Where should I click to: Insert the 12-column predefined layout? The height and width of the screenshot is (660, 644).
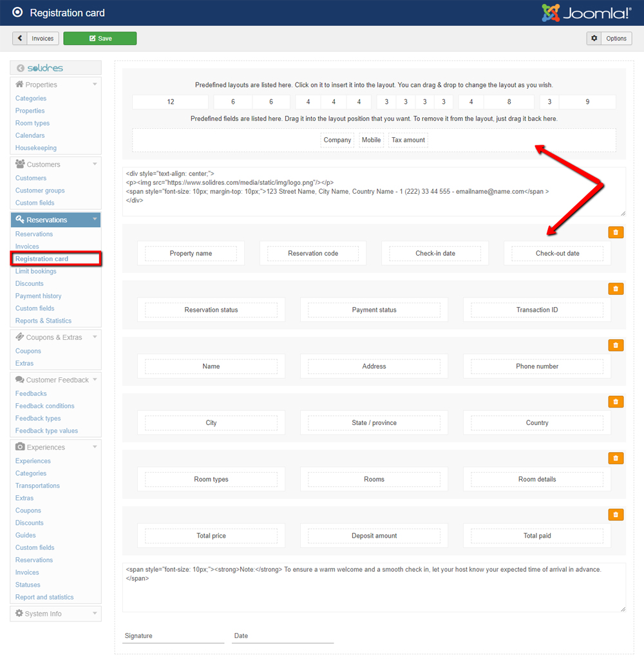click(171, 102)
